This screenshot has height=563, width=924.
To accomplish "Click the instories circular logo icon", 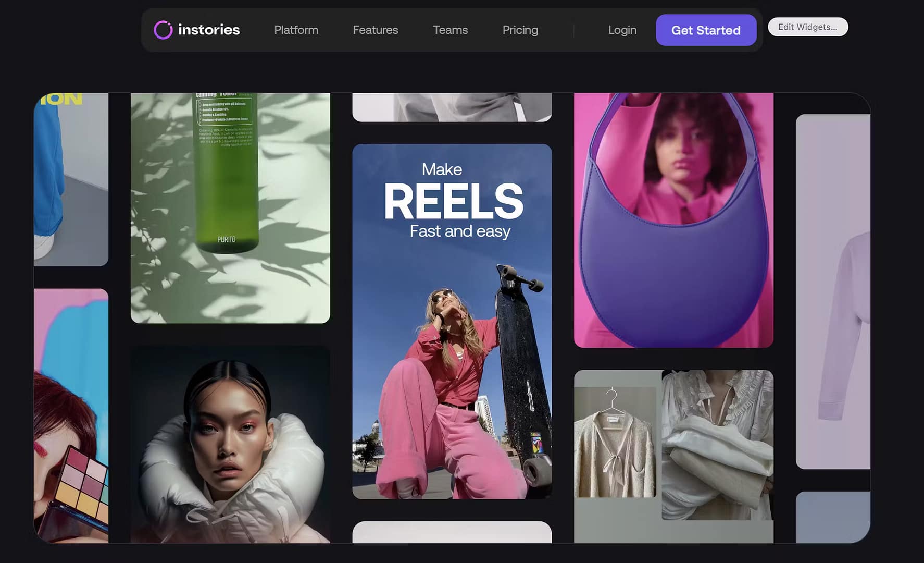I will pyautogui.click(x=163, y=30).
